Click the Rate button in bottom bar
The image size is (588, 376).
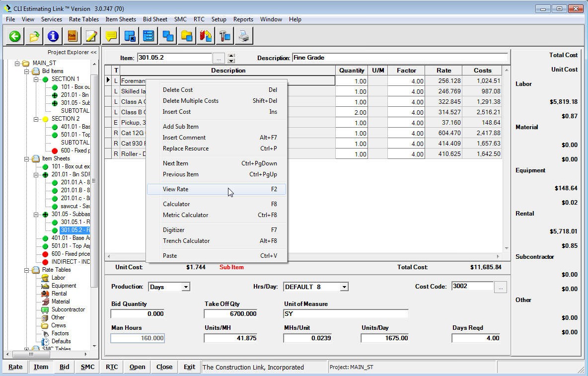tap(15, 367)
